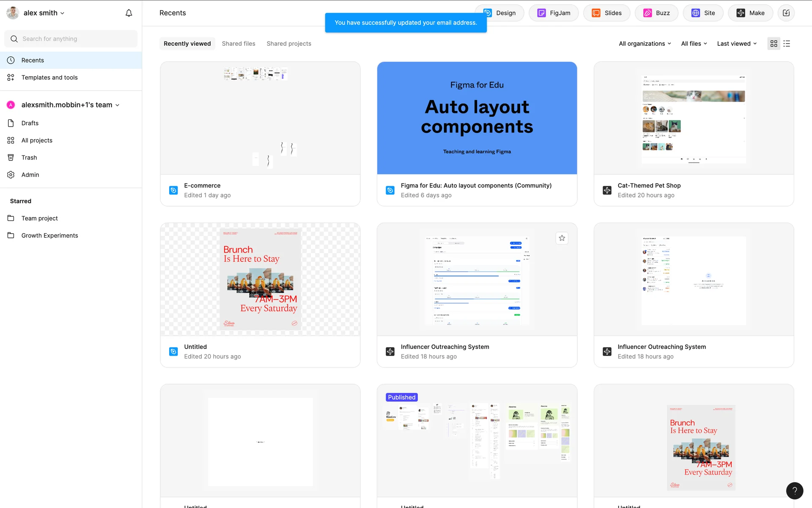812x508 pixels.
Task: Open Cat-Themed Pet Shop thumbnail
Action: pyautogui.click(x=694, y=119)
